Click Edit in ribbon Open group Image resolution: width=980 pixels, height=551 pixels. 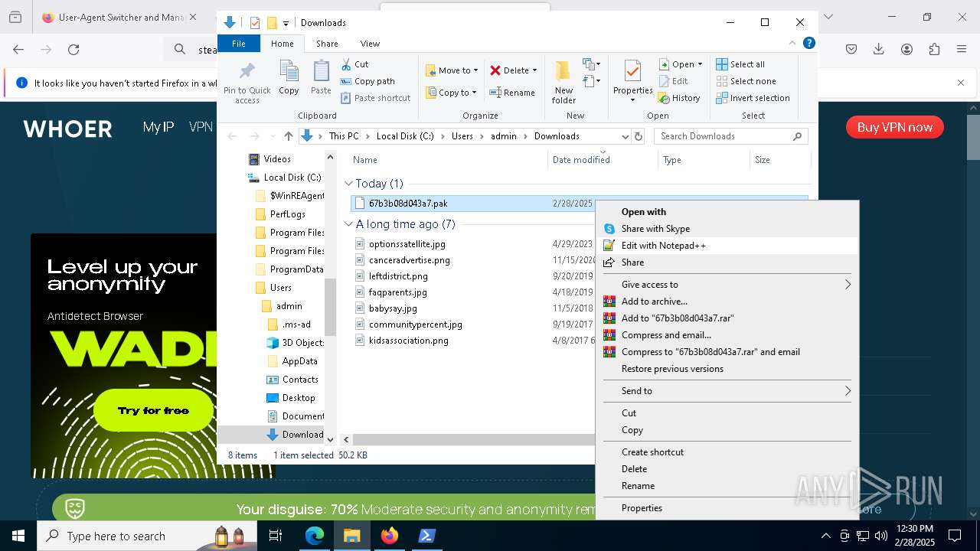click(x=673, y=81)
